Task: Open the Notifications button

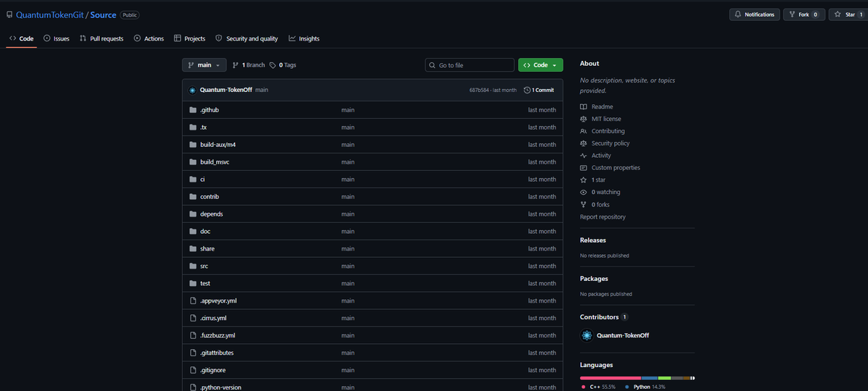Action: click(754, 14)
